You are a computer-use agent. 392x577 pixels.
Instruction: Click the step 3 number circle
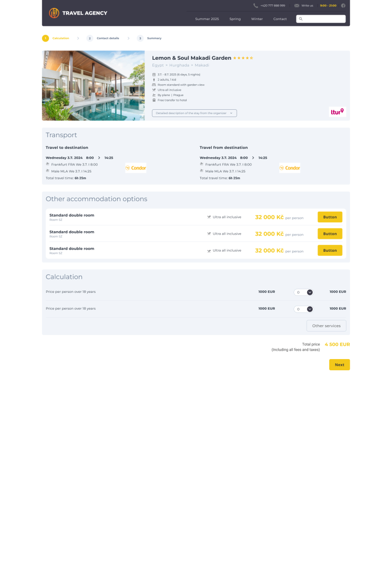pyautogui.click(x=140, y=38)
